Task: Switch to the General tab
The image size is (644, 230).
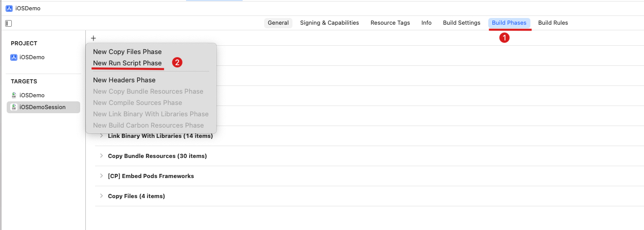Action: [278, 23]
